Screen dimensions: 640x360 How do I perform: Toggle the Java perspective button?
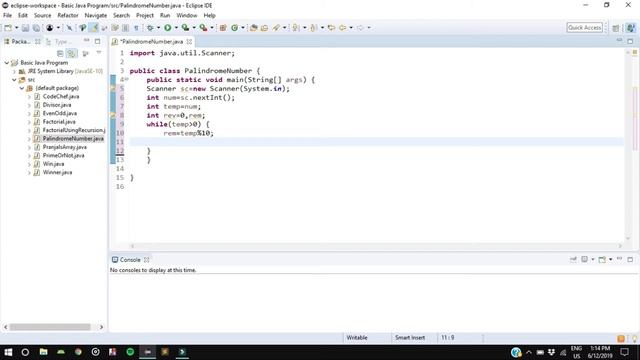coord(631,28)
